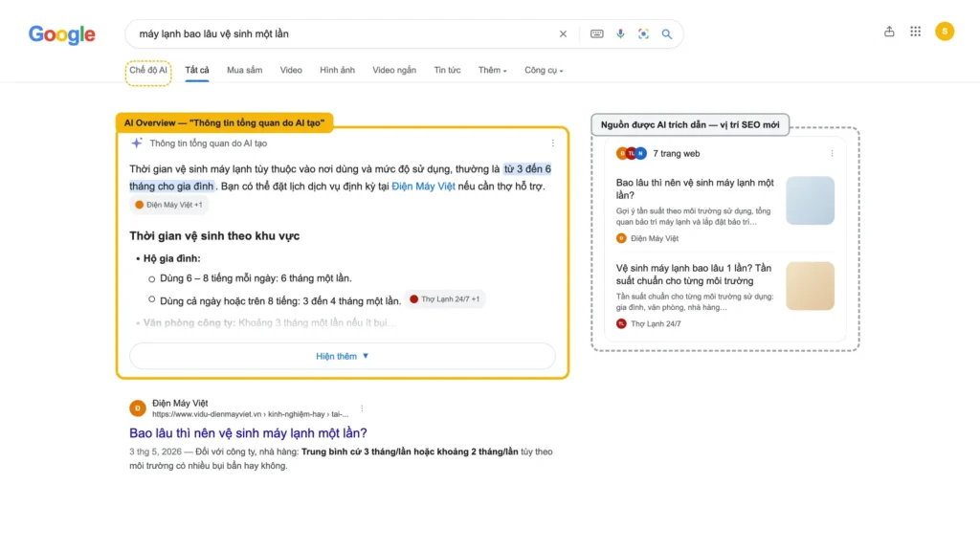Click Điện Máy Việt favicon in organic result
The image size is (980, 551).
(138, 408)
